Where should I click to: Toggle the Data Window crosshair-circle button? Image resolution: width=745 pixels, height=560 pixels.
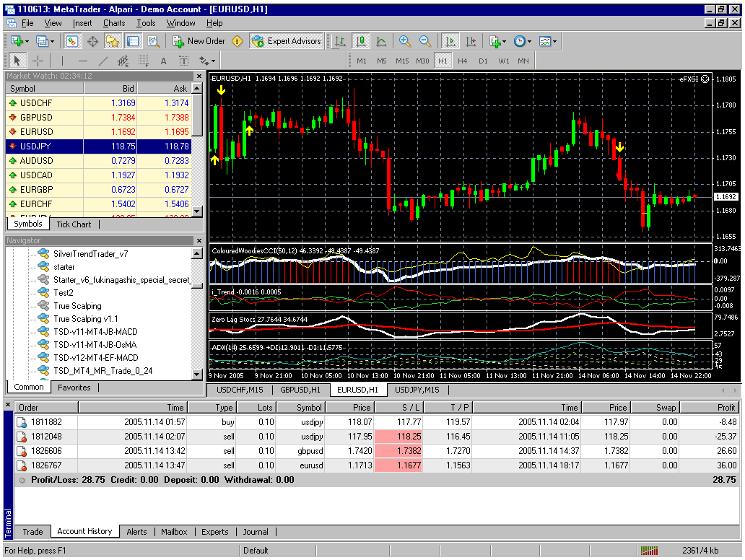pos(92,41)
